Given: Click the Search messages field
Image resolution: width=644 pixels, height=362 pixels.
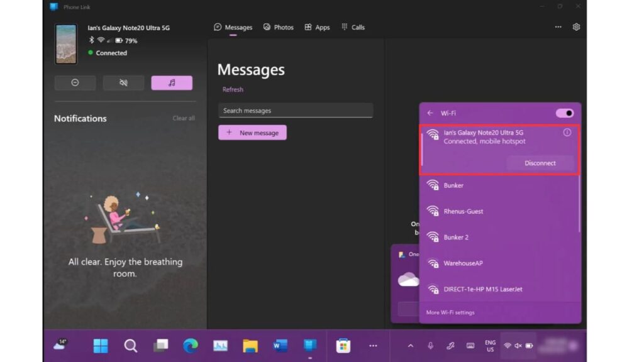Looking at the screenshot, I should (296, 111).
